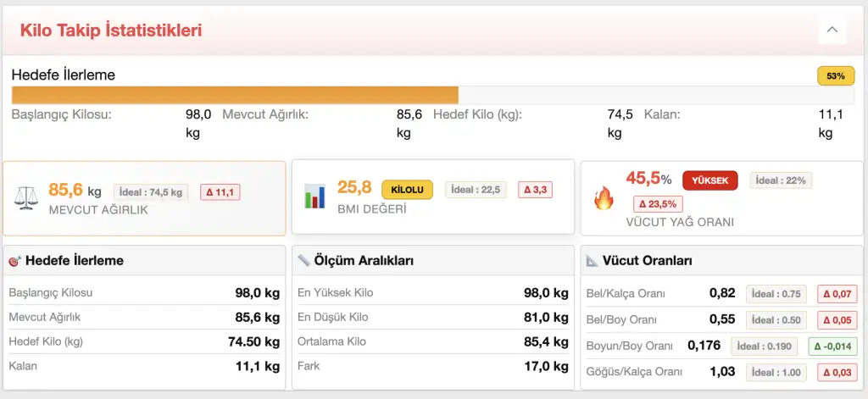Click the Δ 23,5% body fat badge
Screen dimensions: 868x399
point(657,203)
